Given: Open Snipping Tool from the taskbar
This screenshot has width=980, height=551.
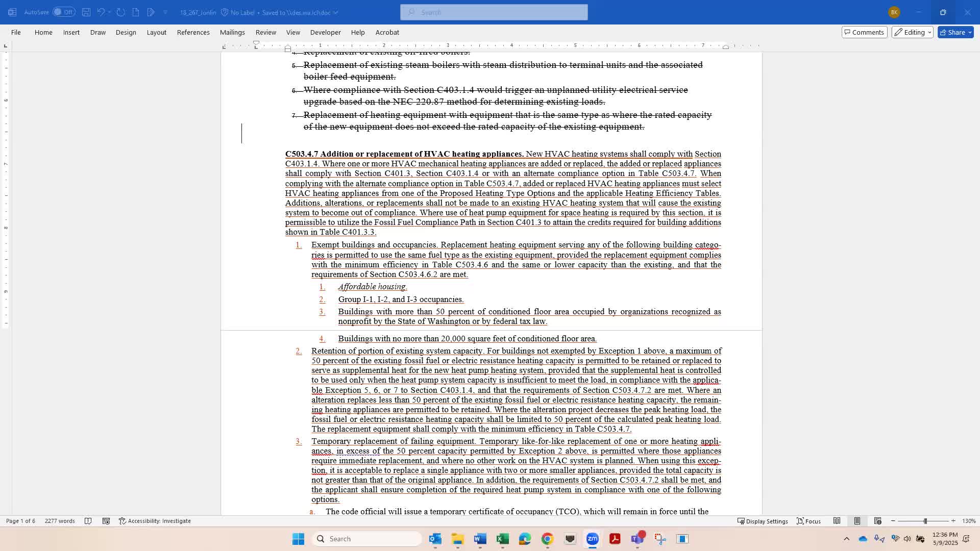Looking at the screenshot, I should (660, 539).
